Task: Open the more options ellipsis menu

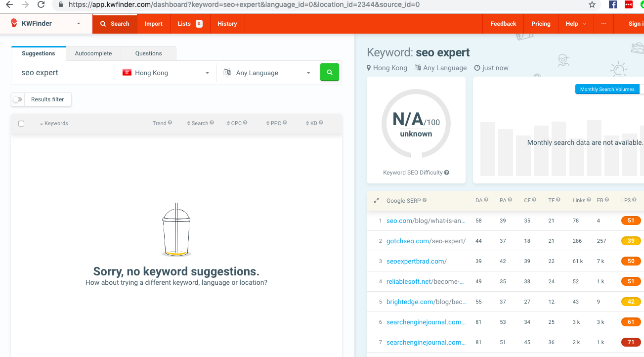Action: pos(603,23)
